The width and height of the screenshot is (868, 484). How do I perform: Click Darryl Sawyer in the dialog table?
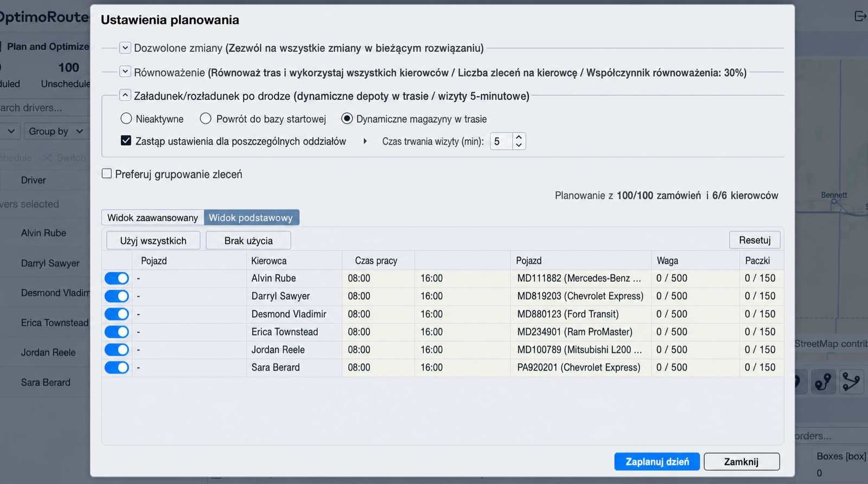tap(280, 296)
